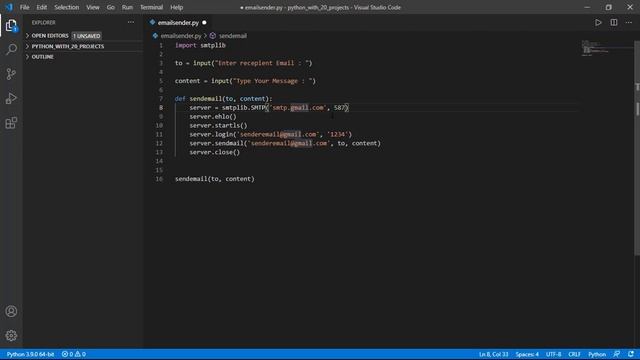Click line number 16 in gutter
This screenshot has width=640, height=360.
point(159,179)
